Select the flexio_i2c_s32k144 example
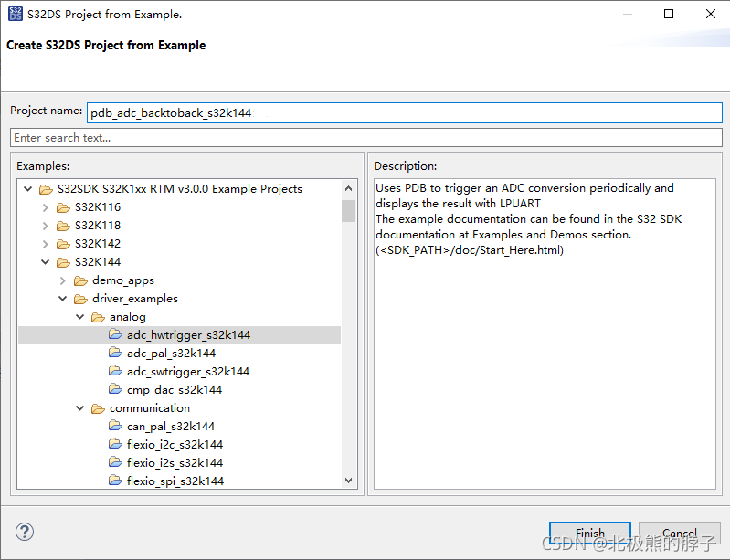Image resolution: width=730 pixels, height=560 pixels. coord(175,445)
